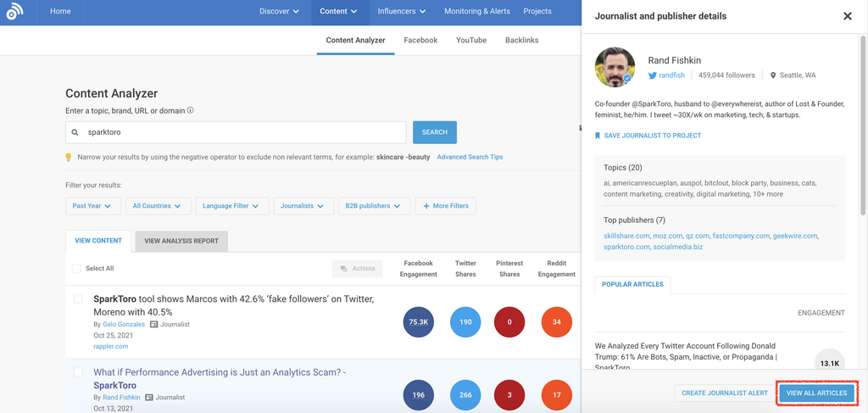Click the Twitter bird icon beside randfish
The width and height of the screenshot is (868, 413).
click(653, 75)
